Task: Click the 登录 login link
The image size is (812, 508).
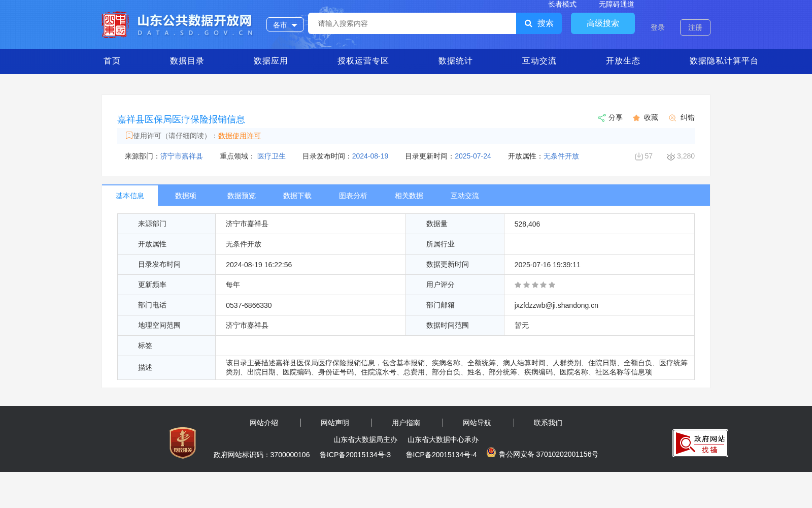Action: (658, 27)
